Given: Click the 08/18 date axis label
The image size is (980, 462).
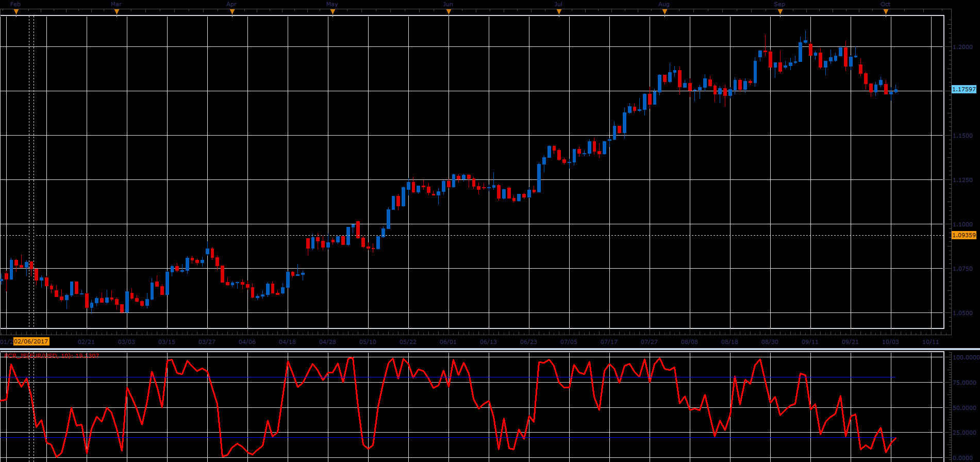Looking at the screenshot, I should [729, 342].
